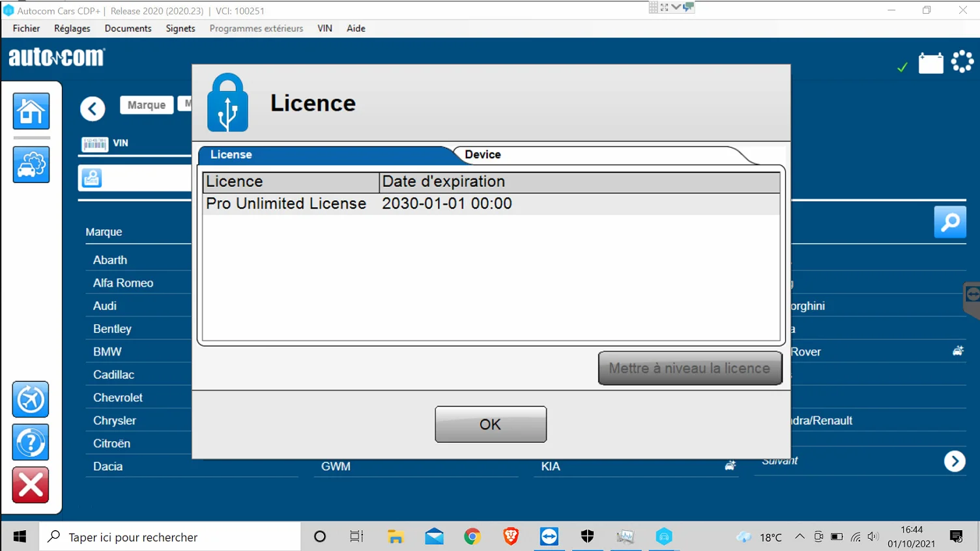This screenshot has width=980, height=551.
Task: Click the VIN barcode icon
Action: (x=95, y=144)
